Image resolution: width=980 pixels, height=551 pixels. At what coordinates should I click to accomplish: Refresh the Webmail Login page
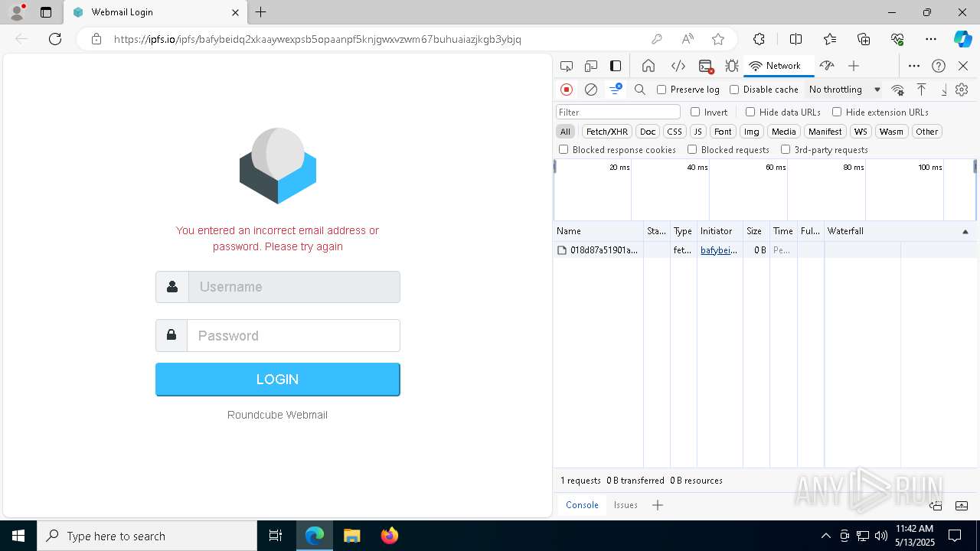point(55,39)
